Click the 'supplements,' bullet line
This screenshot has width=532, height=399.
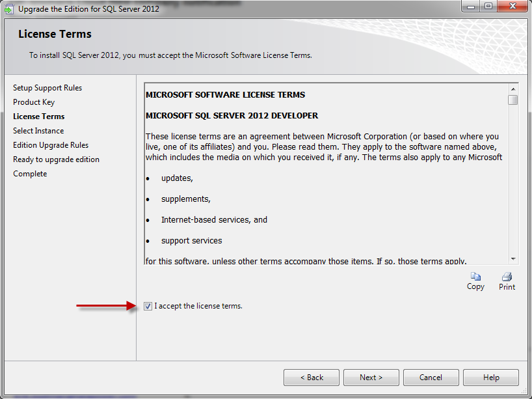(x=186, y=199)
